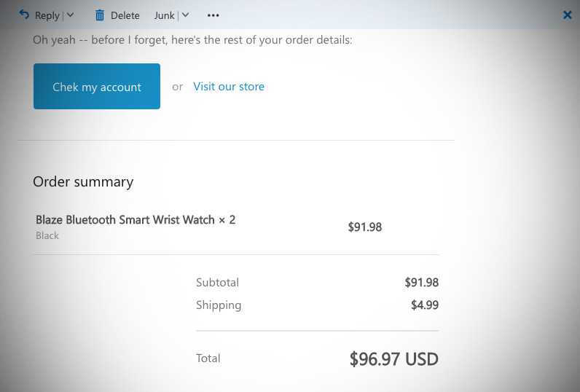Expand the Reply options chevron
The width and height of the screenshot is (580, 392).
(x=70, y=15)
